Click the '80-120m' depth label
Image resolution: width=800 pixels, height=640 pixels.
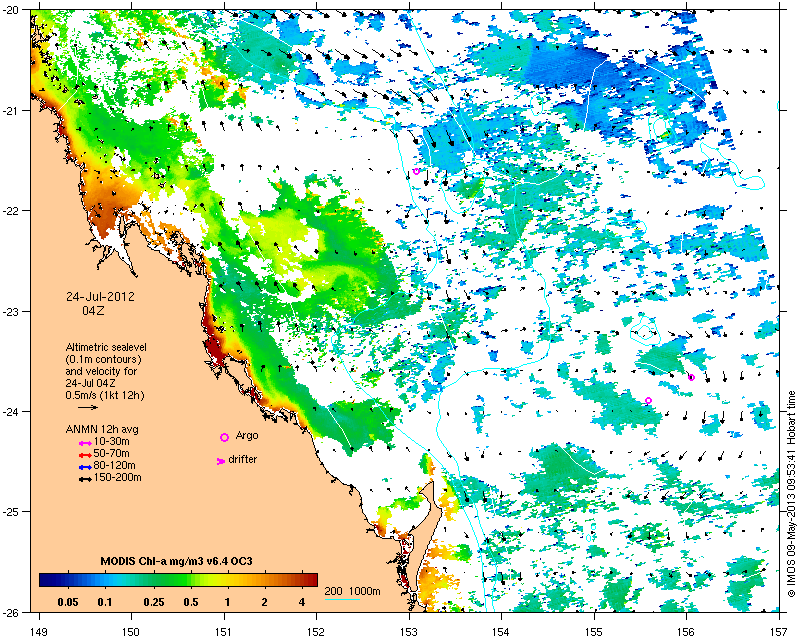[x=114, y=465]
